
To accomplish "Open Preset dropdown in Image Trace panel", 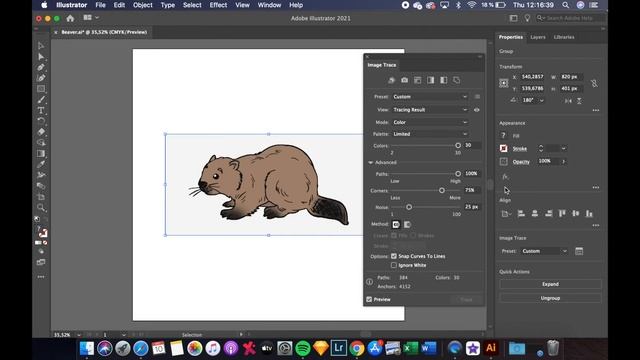I will [x=430, y=97].
